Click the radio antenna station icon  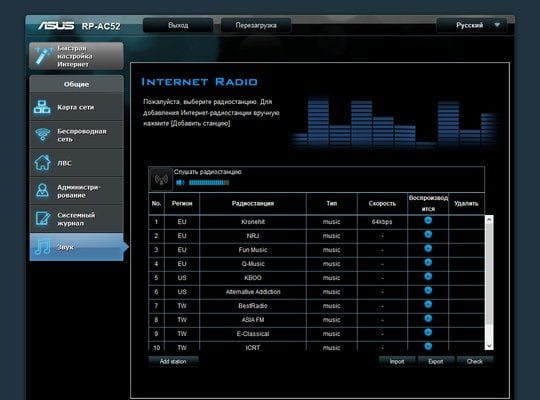pos(161,179)
